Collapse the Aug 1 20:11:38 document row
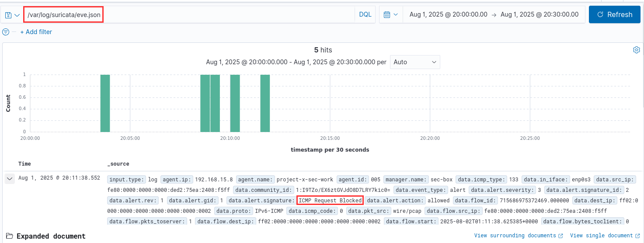 click(9, 178)
